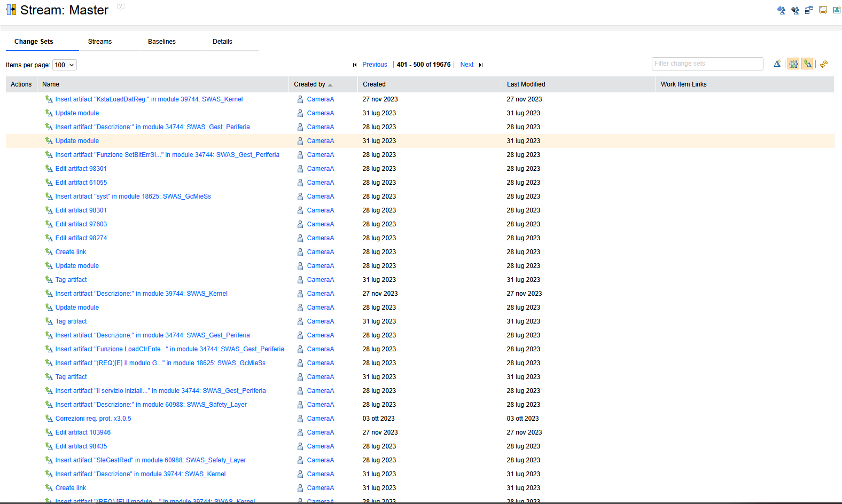Toggle the all-users people filter button
The height and width of the screenshot is (504, 842).
click(793, 64)
